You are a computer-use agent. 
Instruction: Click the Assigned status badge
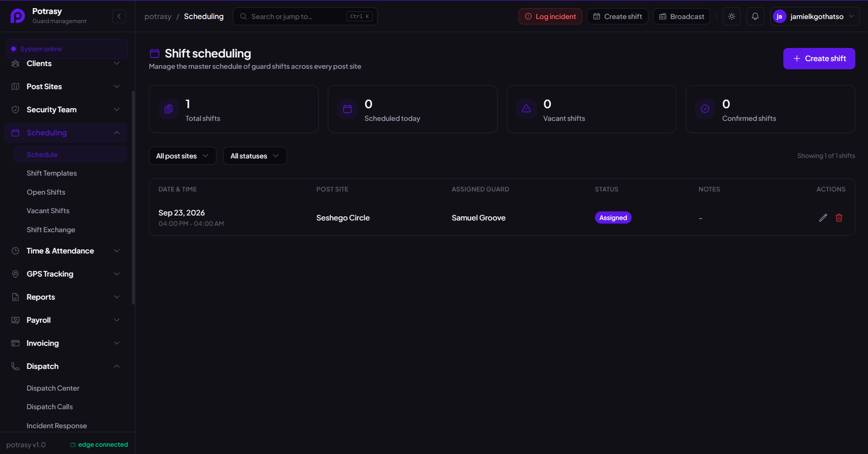[613, 218]
